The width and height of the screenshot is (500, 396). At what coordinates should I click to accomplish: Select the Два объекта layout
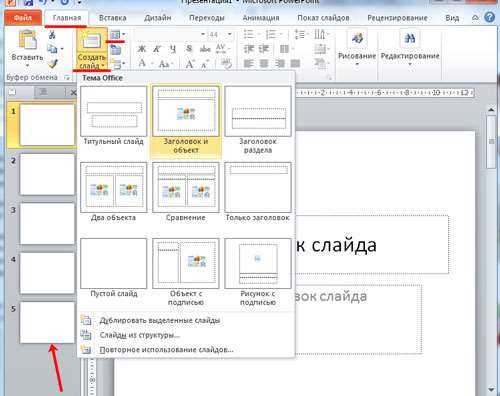coord(113,192)
